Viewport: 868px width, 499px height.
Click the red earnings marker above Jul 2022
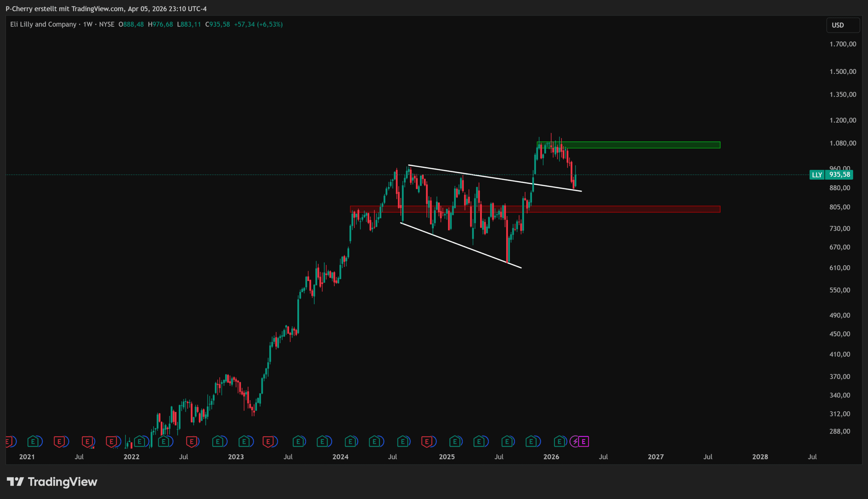tap(192, 441)
